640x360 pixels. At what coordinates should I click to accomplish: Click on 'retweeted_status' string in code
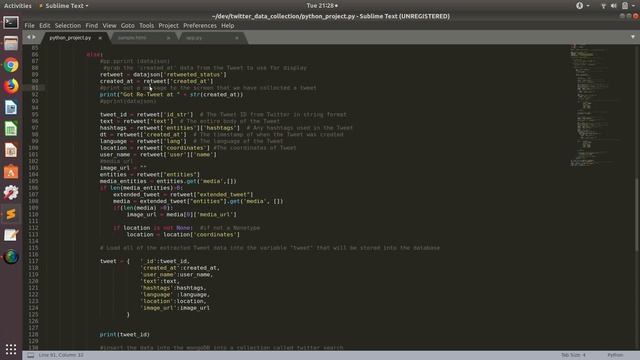(x=193, y=75)
